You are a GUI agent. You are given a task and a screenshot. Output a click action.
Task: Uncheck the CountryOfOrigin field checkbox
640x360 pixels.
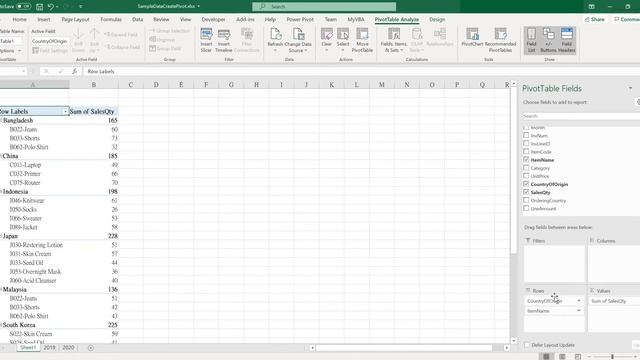(x=526, y=184)
